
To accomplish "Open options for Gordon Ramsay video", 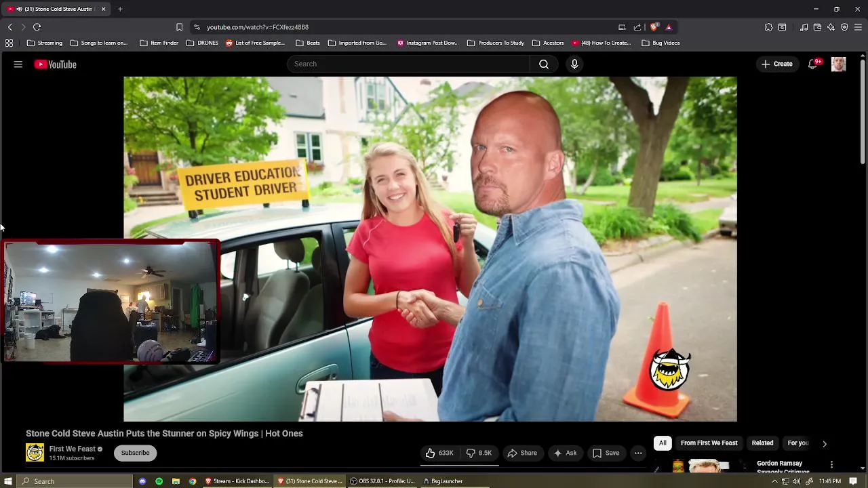I will pos(831,464).
